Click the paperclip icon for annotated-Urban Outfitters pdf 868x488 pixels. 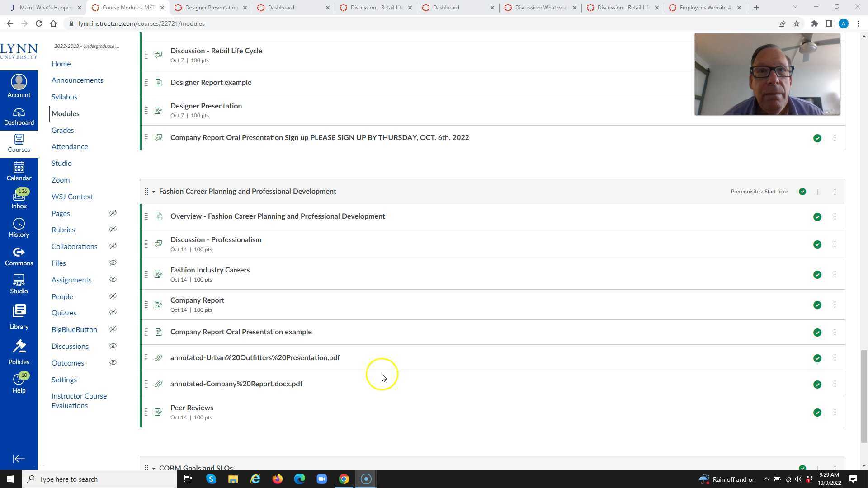click(158, 358)
